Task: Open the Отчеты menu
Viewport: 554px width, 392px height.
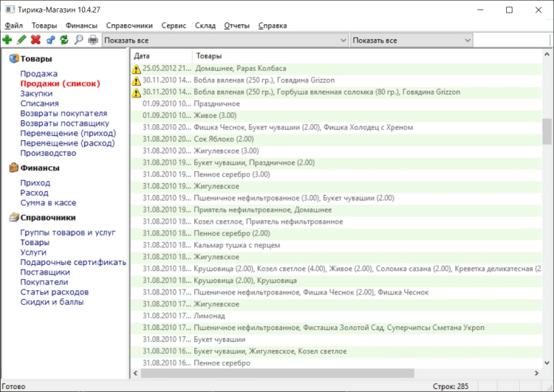Action: coord(236,25)
